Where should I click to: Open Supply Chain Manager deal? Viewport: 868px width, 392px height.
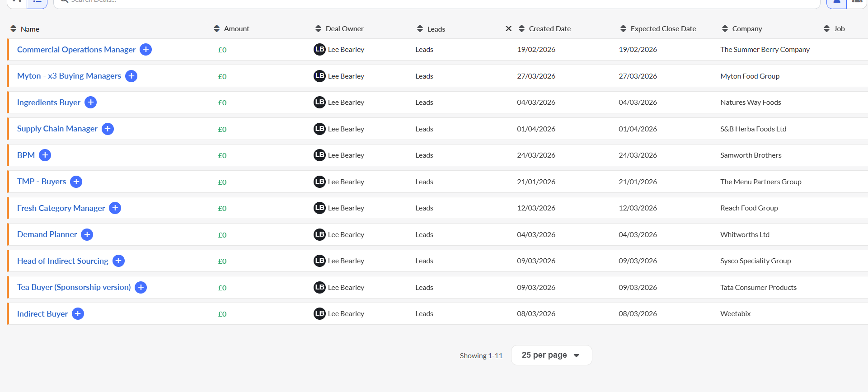click(57, 129)
